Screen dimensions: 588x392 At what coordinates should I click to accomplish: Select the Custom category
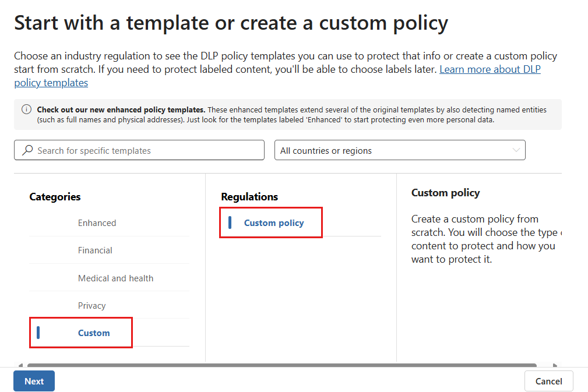coord(93,333)
